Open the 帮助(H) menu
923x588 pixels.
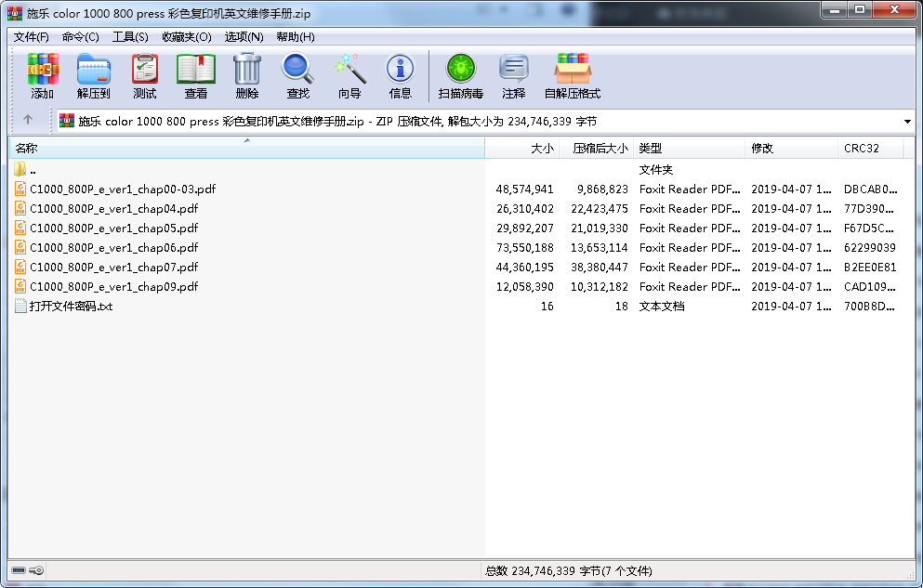tap(295, 37)
